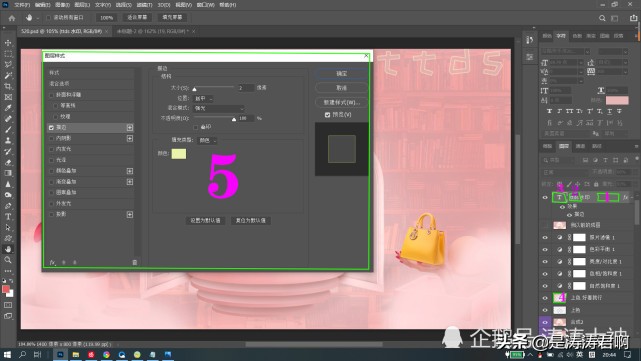This screenshot has height=361, width=641.
Task: Select the Brush tool
Action: coord(8,130)
